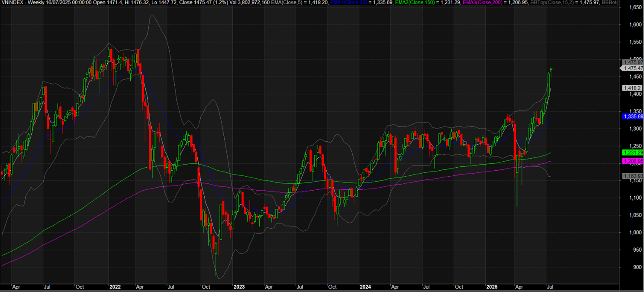Screen dimensions: 644x292
Task: Jump to the 2024 date axis marker
Action: click(x=365, y=287)
